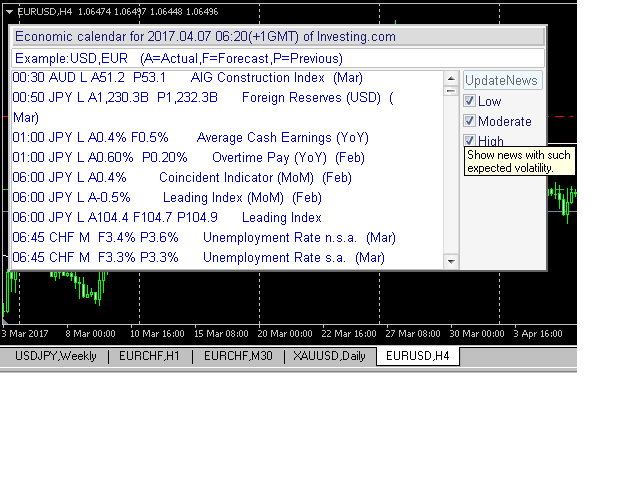Viewport: 640px width, 480px height.
Task: Click the news list vertical scrollbar track
Action: pyautogui.click(x=450, y=180)
